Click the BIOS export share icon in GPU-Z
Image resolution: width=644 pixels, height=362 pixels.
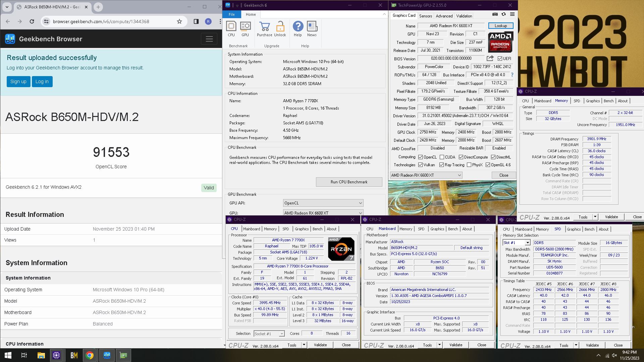pyautogui.click(x=490, y=58)
